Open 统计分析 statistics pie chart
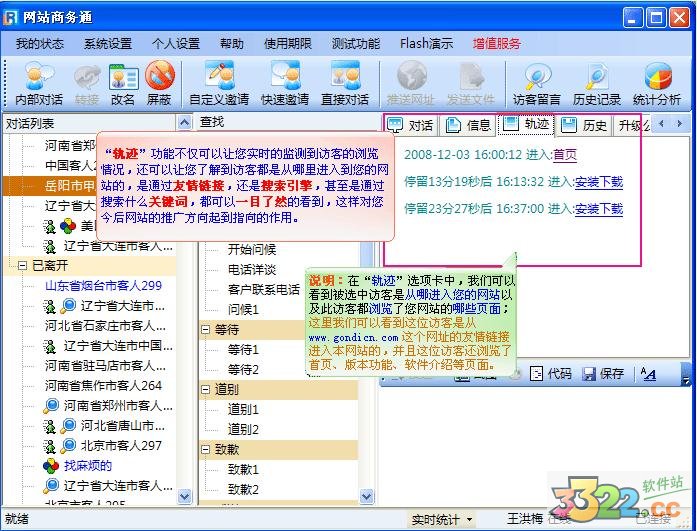The width and height of the screenshot is (697, 531). 657,84
